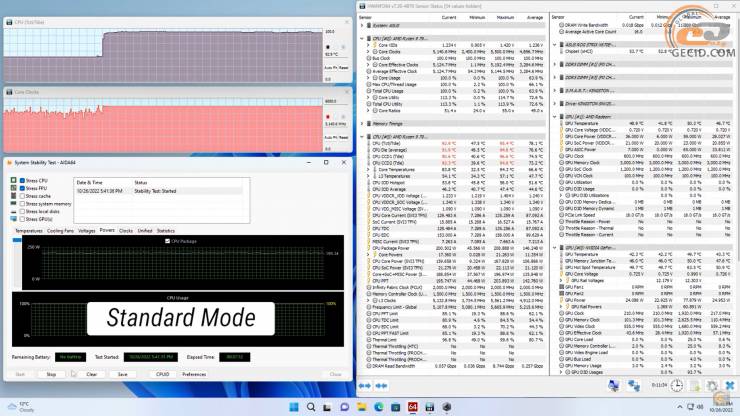Image resolution: width=740 pixels, height=416 pixels.
Task: Click Save button in AIDA64
Action: [x=123, y=374]
